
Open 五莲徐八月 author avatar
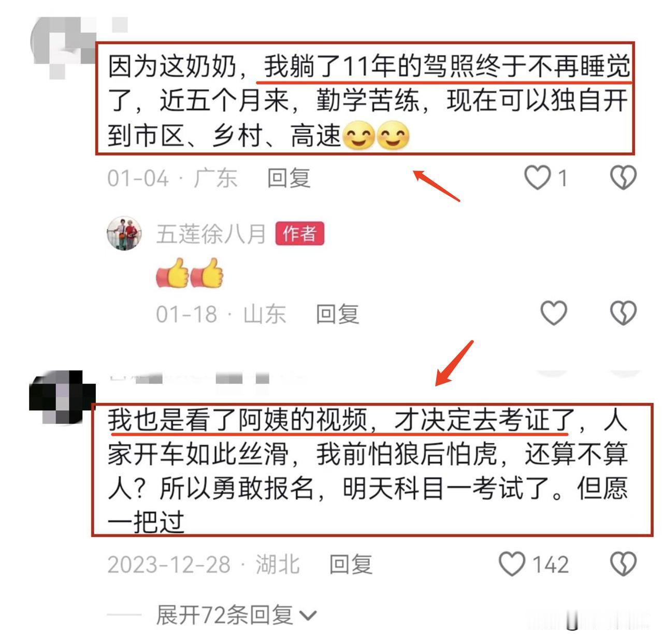coord(124,233)
